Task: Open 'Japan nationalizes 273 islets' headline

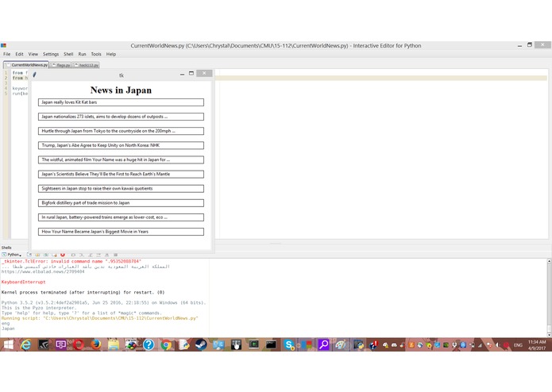Action: pos(121,117)
